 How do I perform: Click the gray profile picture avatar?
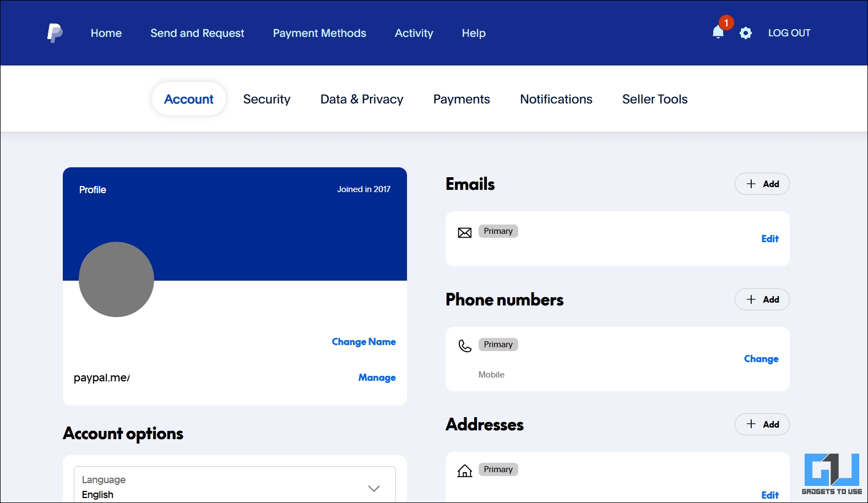click(116, 280)
